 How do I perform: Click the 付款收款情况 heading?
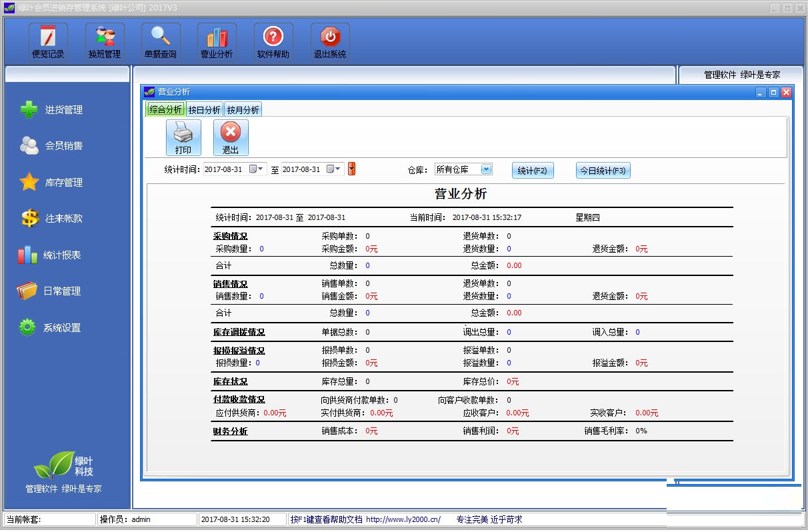click(x=239, y=399)
